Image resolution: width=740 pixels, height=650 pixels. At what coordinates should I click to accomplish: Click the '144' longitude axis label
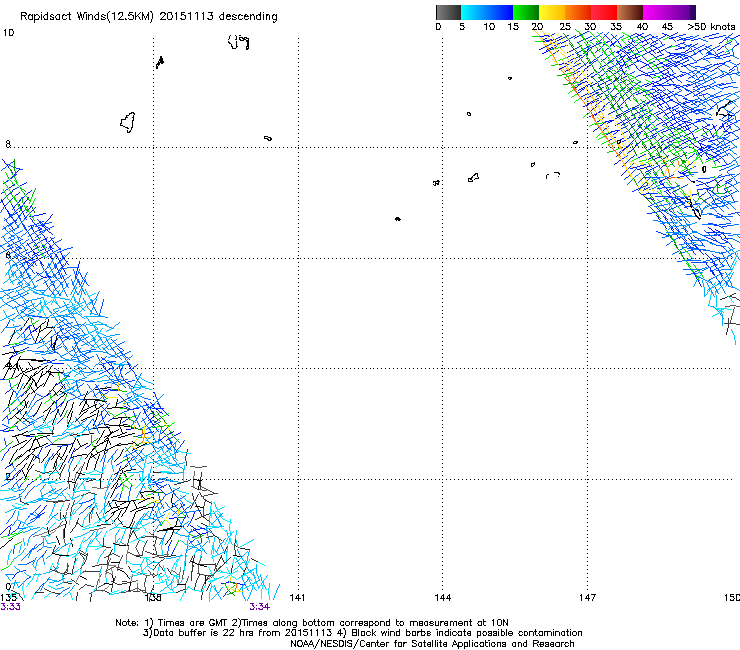pyautogui.click(x=442, y=598)
